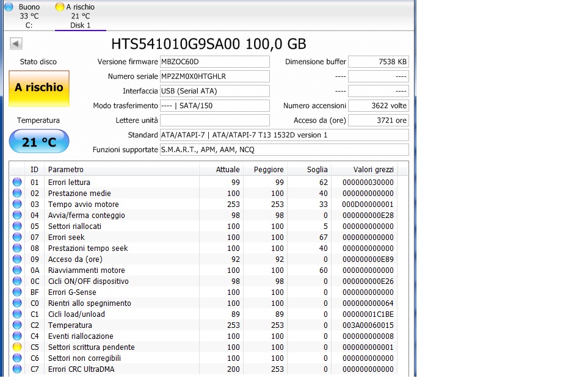Image resolution: width=588 pixels, height=381 pixels.
Task: Select the Errori CRC UltraDMA parameter text
Action: 81,369
